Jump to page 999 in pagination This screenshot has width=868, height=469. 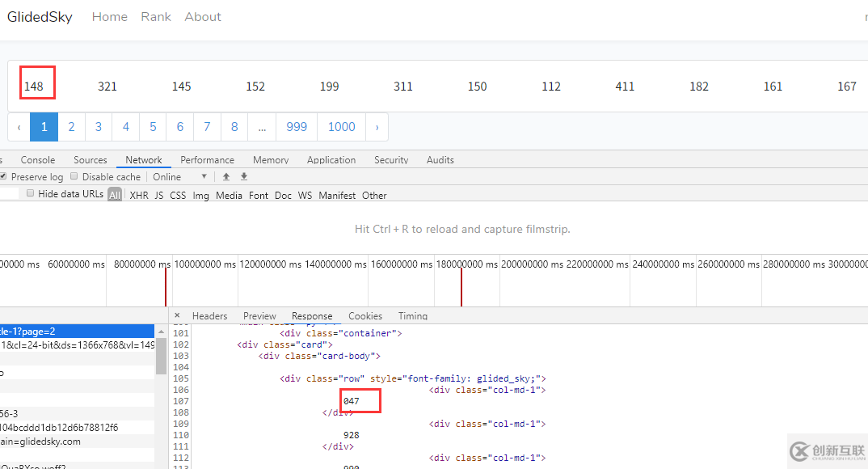click(297, 127)
